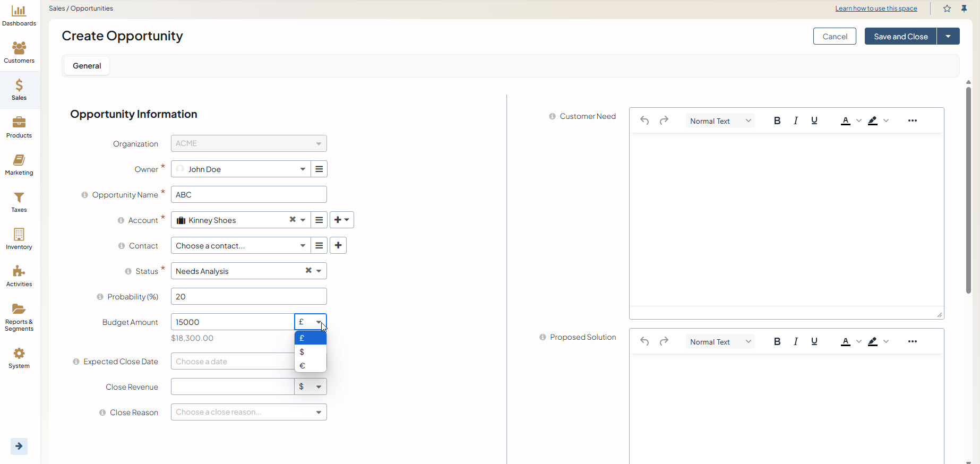The height and width of the screenshot is (464, 980).
Task: Click the star favorite icon
Action: pos(947,8)
